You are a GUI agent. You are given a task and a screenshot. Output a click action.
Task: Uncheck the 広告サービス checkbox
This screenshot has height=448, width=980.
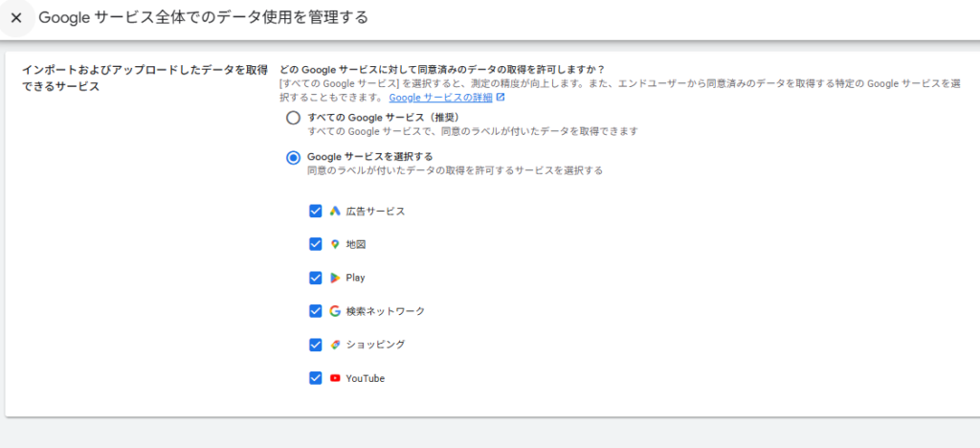[x=315, y=211]
